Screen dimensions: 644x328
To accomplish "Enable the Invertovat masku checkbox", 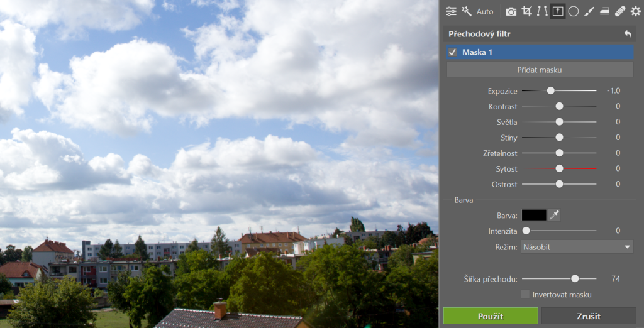I will point(525,295).
